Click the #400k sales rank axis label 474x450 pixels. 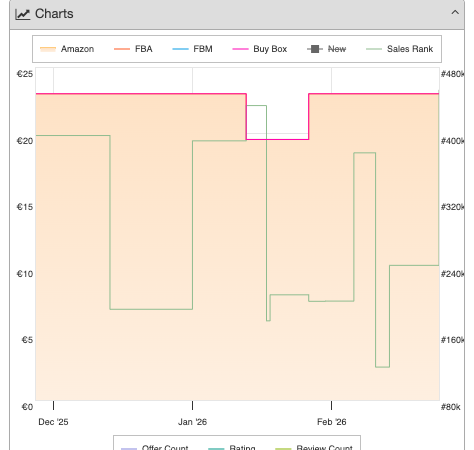click(x=453, y=141)
